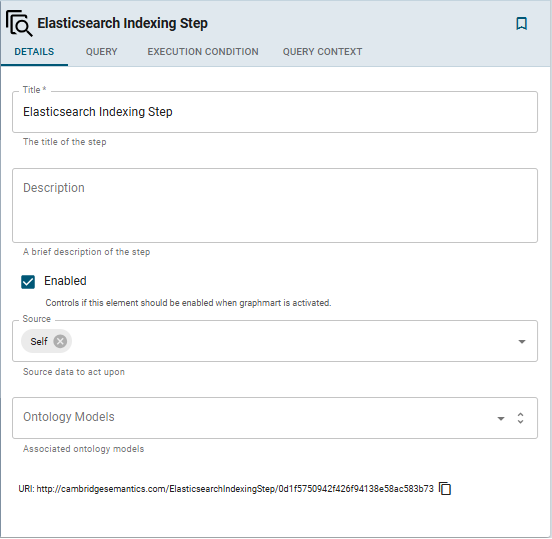Go to the QUERY CONTEXT tab

(322, 52)
